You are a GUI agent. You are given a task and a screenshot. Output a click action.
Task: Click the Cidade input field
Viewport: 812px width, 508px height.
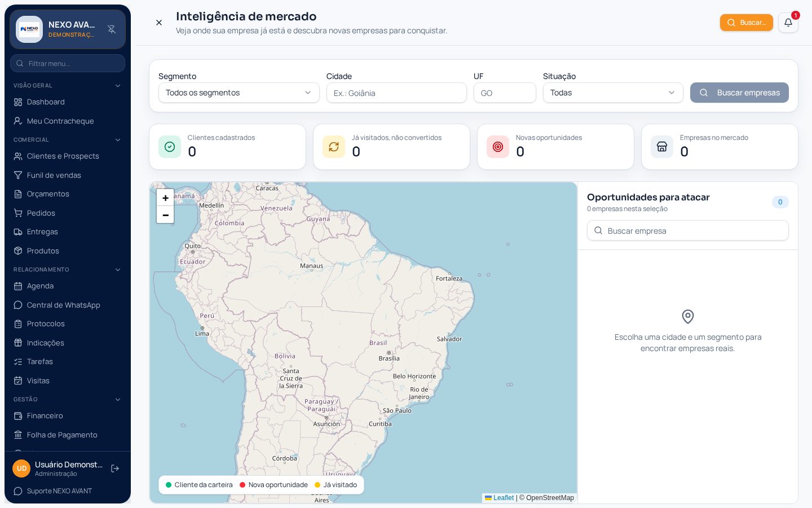tap(396, 93)
